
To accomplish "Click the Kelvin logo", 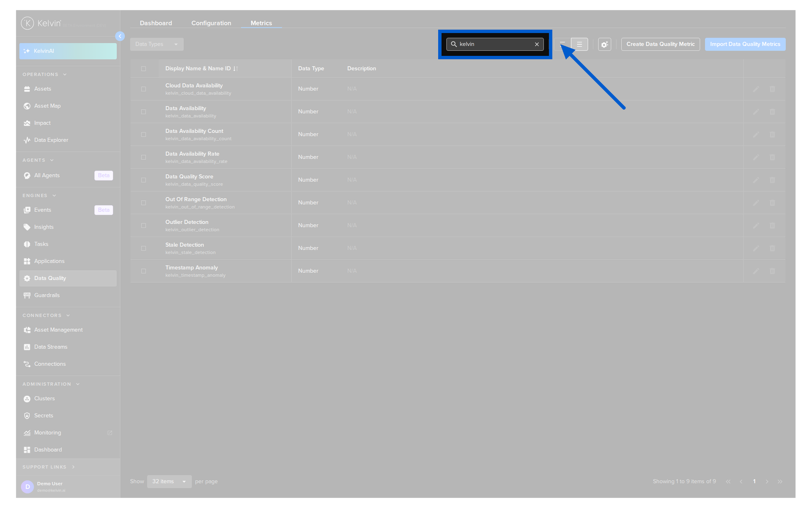I will point(41,23).
